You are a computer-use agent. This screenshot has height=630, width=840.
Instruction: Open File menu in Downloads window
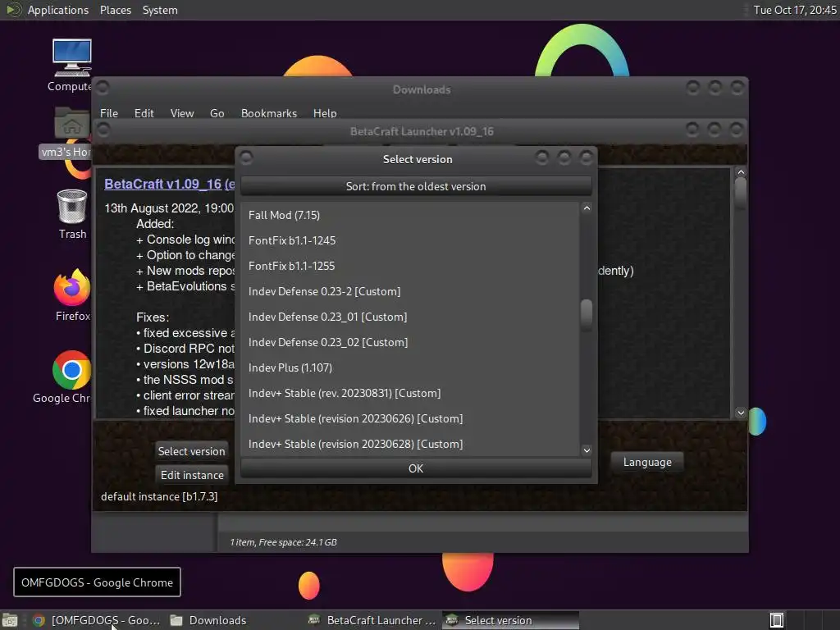point(109,113)
